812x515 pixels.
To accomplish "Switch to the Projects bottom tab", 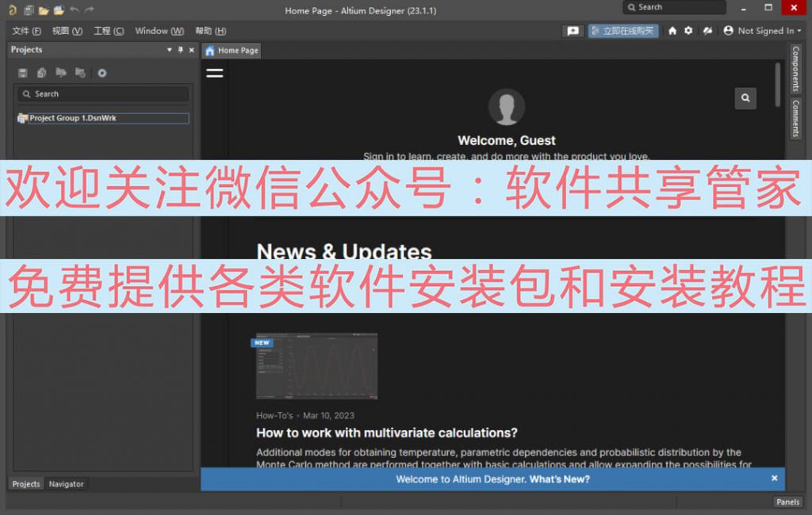I will click(26, 484).
